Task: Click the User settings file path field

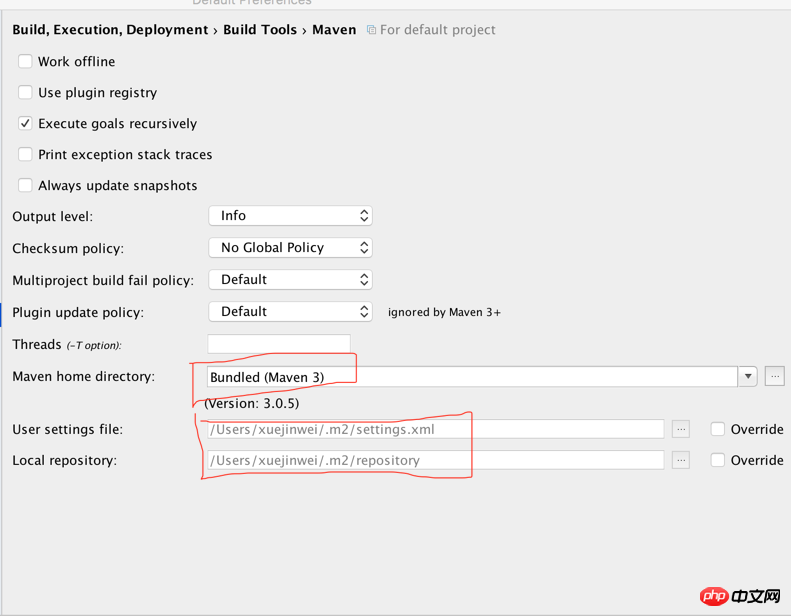Action: click(x=435, y=429)
